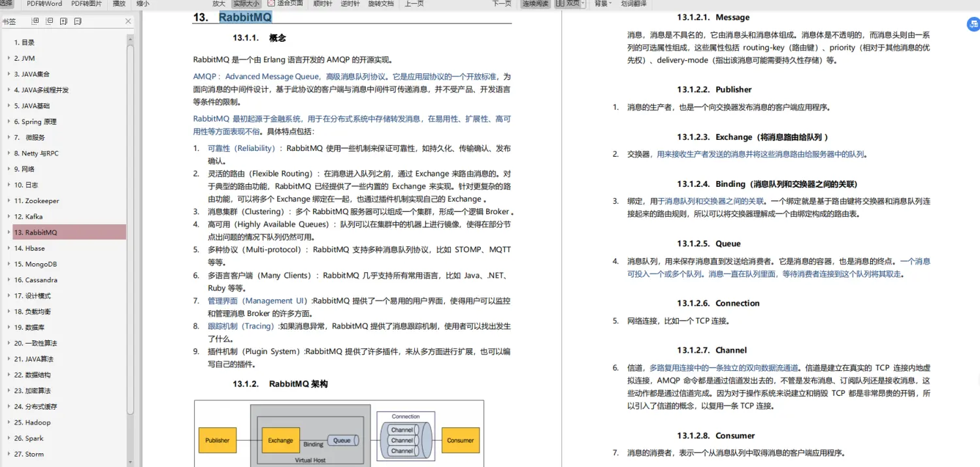Open the 背景 background dropdown
The width and height of the screenshot is (980, 467).
point(602,3)
